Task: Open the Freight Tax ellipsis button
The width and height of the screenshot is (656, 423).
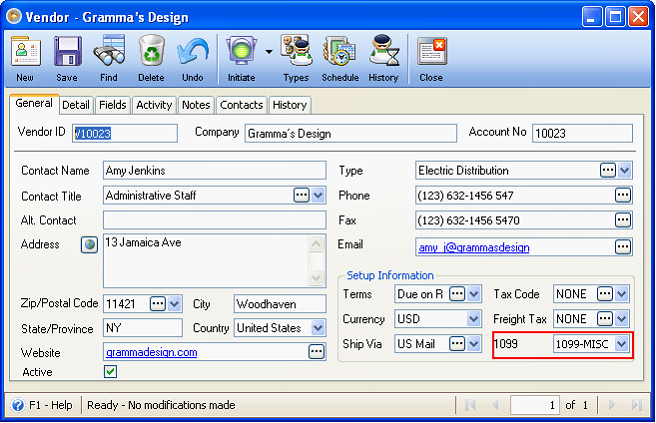Action: [605, 319]
